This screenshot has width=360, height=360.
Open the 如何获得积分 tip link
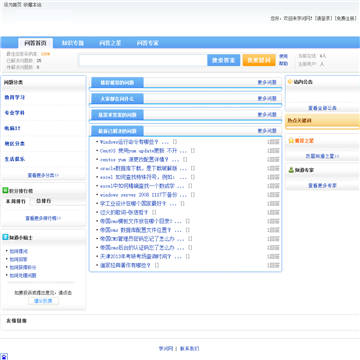pos(23,267)
